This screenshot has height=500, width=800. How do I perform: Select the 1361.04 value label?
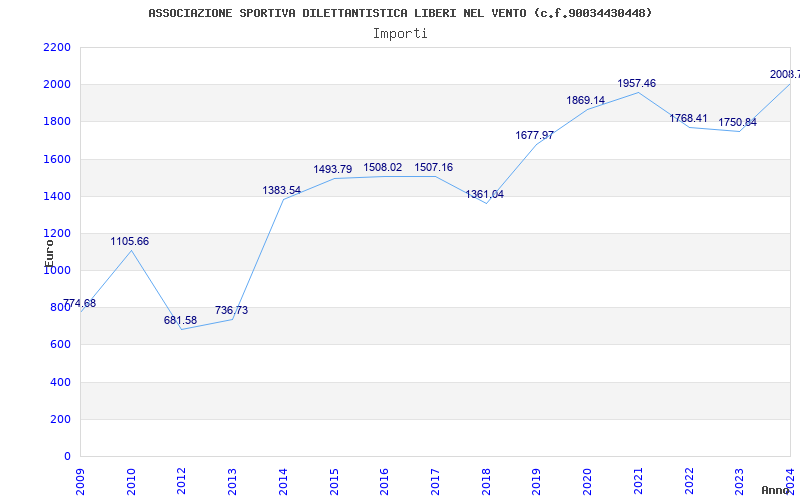[484, 194]
